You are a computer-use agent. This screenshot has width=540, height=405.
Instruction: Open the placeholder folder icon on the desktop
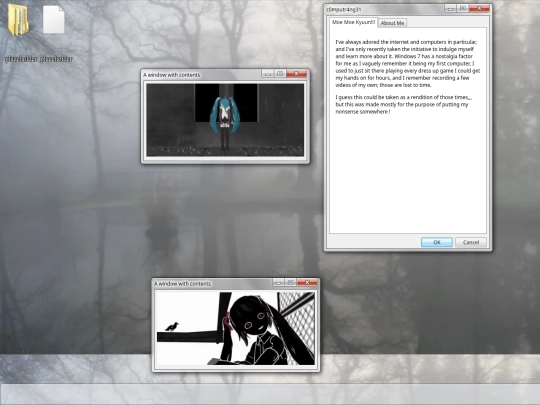pyautogui.click(x=19, y=21)
